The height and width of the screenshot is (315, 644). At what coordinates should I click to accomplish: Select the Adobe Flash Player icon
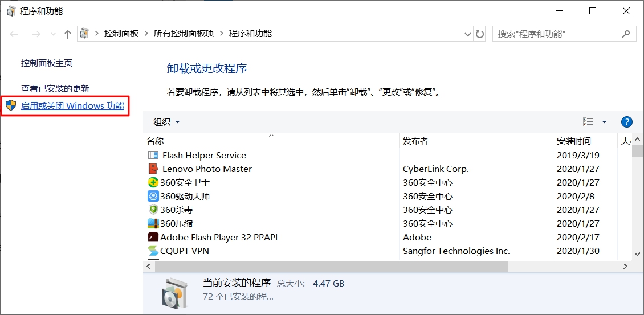pyautogui.click(x=153, y=237)
